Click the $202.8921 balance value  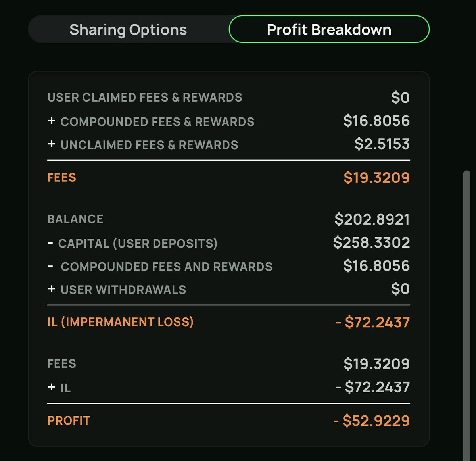point(372,219)
